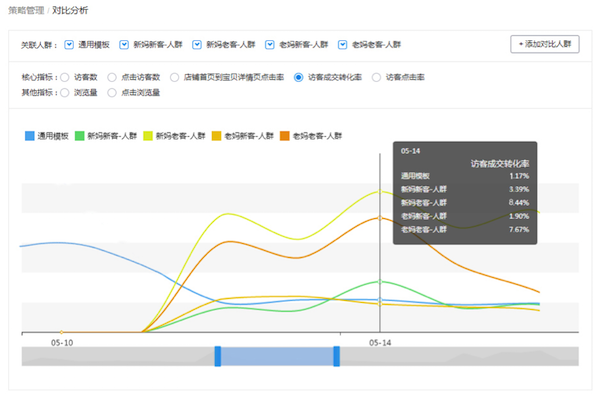Image resolution: width=600 pixels, height=399 pixels.
Task: Click the orange line data point at 05-14
Action: click(380, 218)
